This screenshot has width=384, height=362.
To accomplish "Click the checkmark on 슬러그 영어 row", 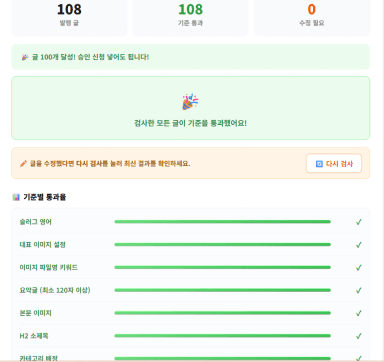I will click(x=359, y=222).
